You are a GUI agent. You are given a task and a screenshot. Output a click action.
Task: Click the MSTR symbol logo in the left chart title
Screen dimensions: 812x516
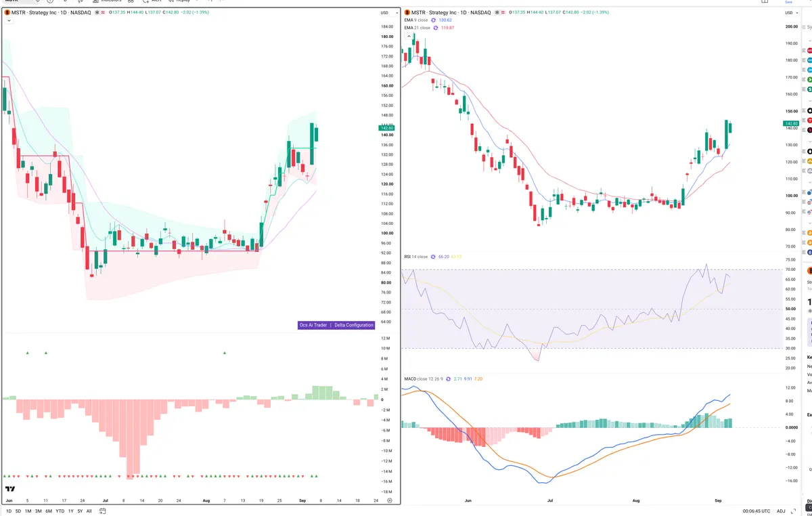point(7,13)
